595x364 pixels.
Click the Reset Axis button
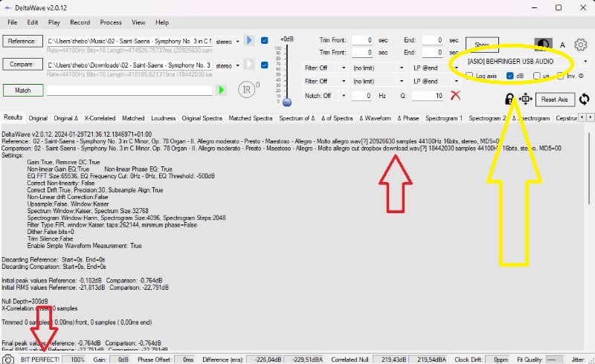[555, 100]
